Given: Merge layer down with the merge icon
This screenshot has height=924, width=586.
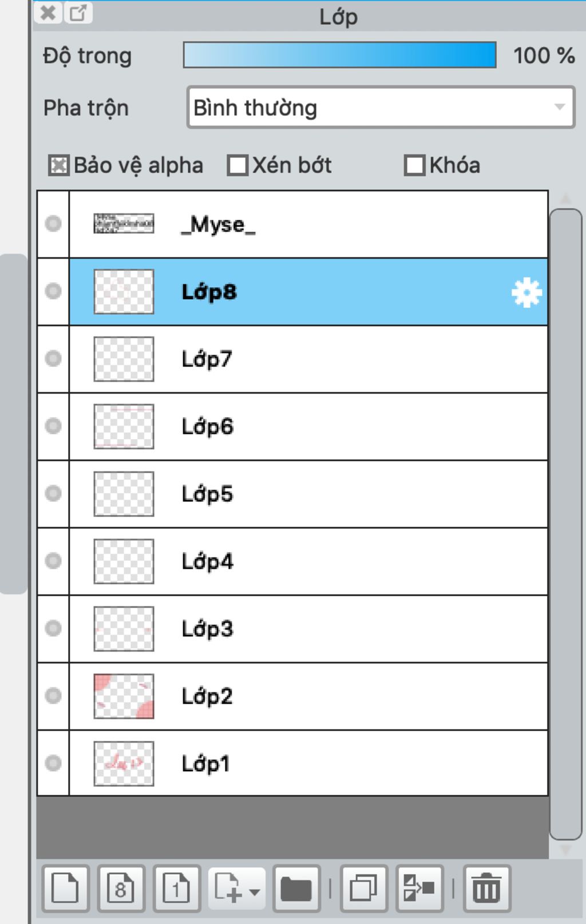Looking at the screenshot, I should pos(419,888).
